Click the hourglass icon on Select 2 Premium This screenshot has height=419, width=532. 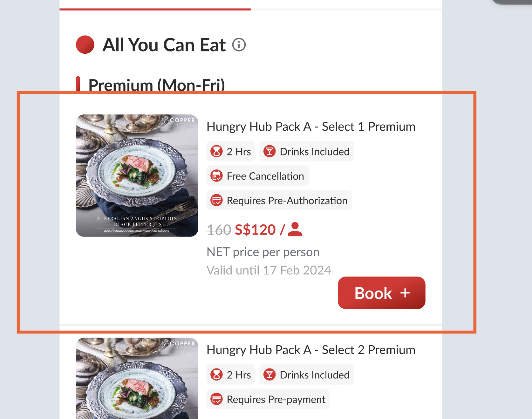coord(217,374)
